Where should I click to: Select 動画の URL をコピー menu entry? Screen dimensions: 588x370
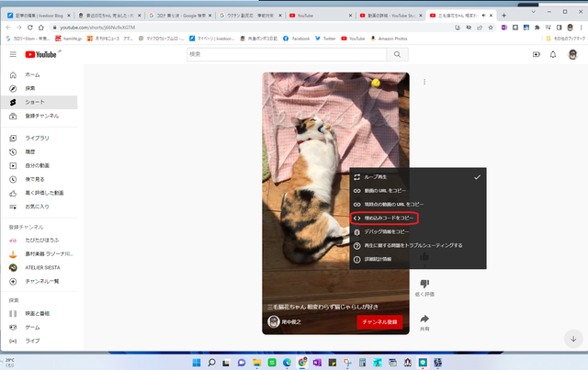(x=418, y=191)
